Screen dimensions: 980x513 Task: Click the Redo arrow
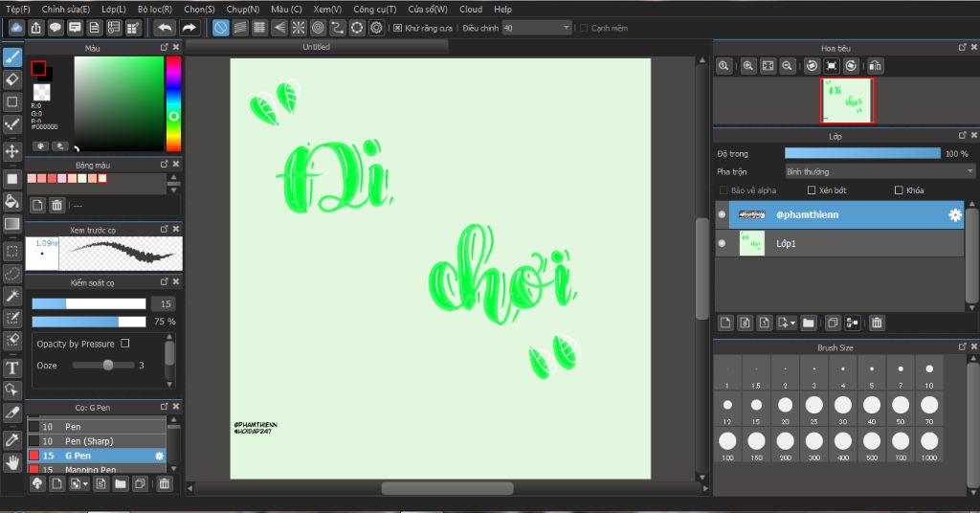click(x=189, y=28)
